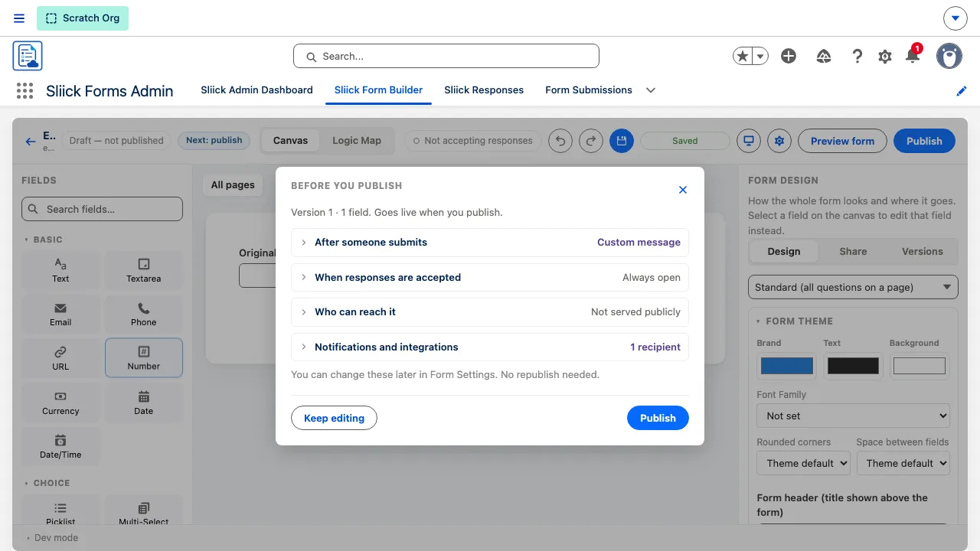The width and height of the screenshot is (980, 551).
Task: Toggle Not accepting responses status
Action: click(473, 141)
